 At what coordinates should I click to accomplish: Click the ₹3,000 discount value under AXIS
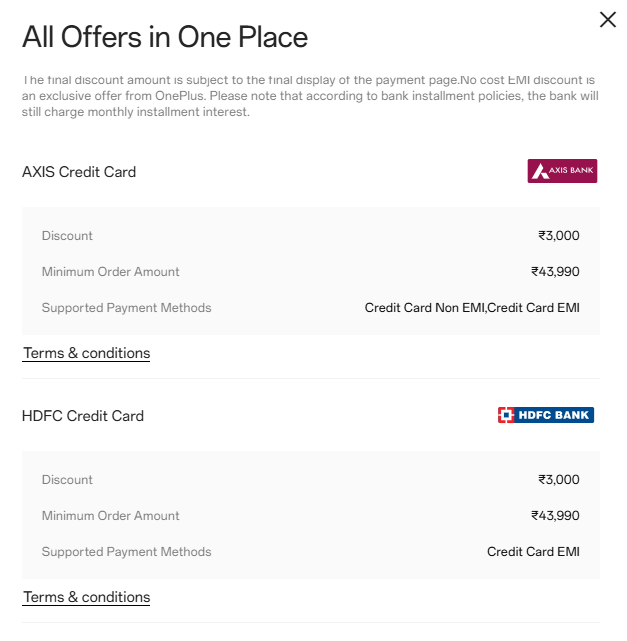click(558, 236)
